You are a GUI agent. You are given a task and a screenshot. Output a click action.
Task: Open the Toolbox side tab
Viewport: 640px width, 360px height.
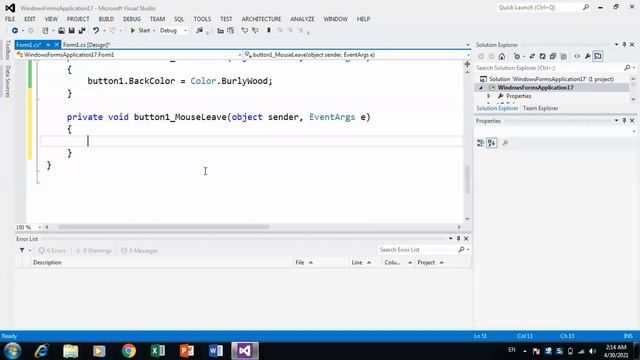tap(7, 50)
